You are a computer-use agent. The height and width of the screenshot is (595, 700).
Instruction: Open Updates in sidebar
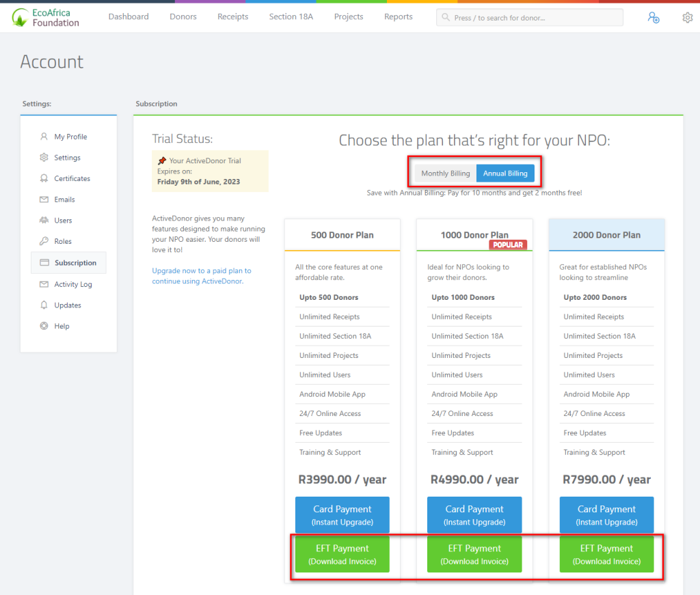pos(69,305)
